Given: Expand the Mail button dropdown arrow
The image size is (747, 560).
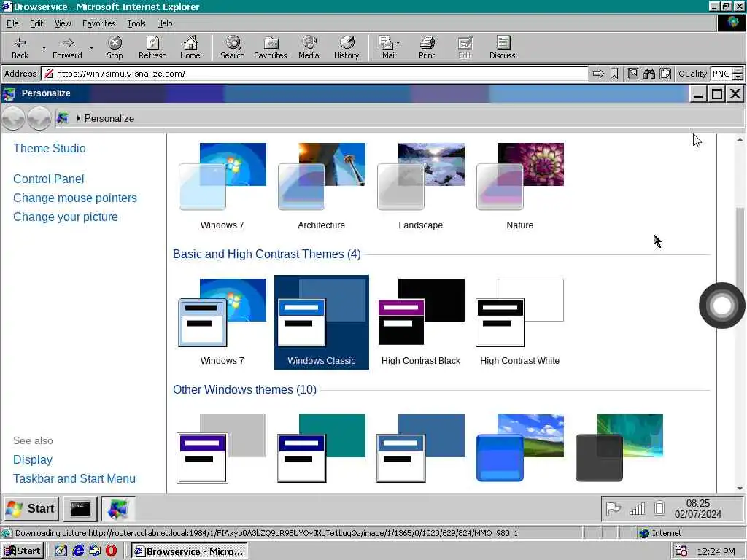Looking at the screenshot, I should 398,43.
